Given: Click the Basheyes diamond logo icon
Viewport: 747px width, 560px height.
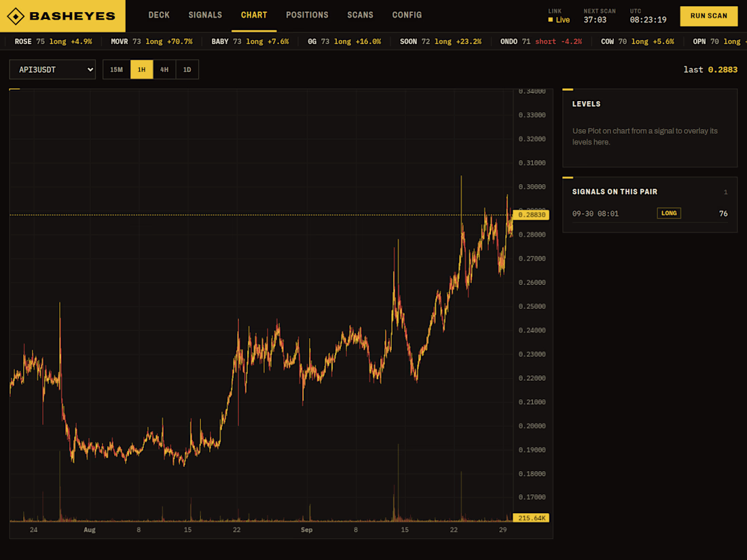Looking at the screenshot, I should pyautogui.click(x=16, y=16).
